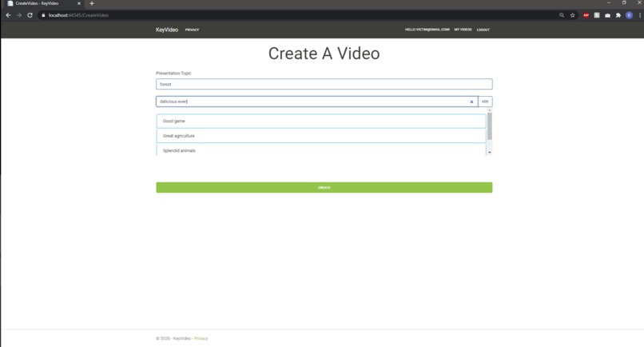This screenshot has width=644, height=347.
Task: Reload the CreateVideo page
Action: coord(30,15)
